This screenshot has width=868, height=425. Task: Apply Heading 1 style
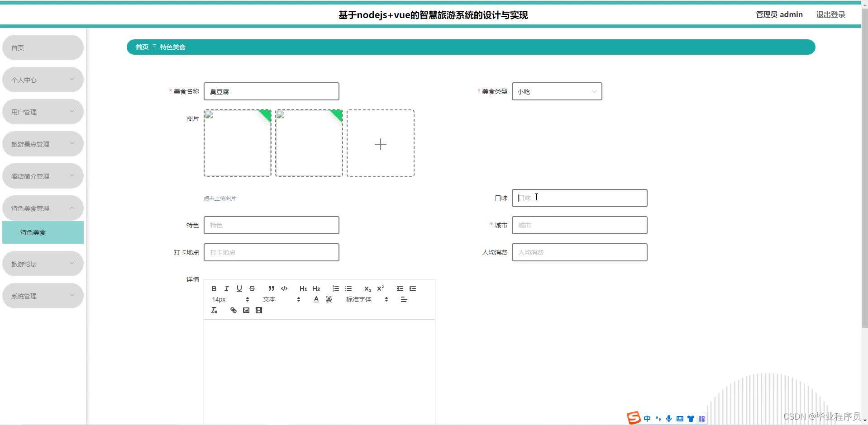[x=303, y=288]
